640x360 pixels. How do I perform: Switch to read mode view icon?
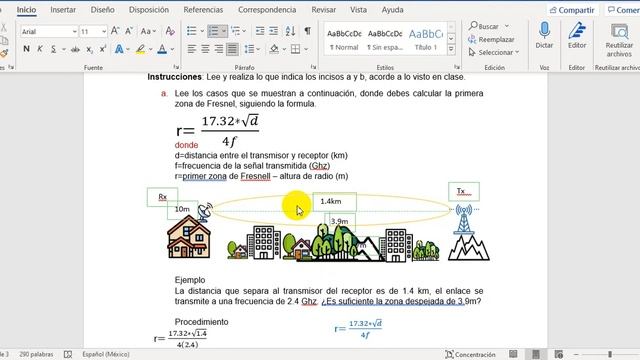tap(513, 354)
